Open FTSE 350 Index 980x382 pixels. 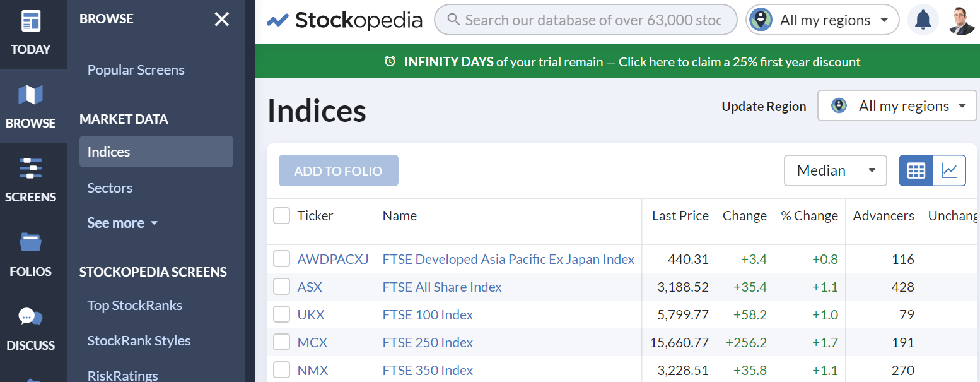[428, 370]
